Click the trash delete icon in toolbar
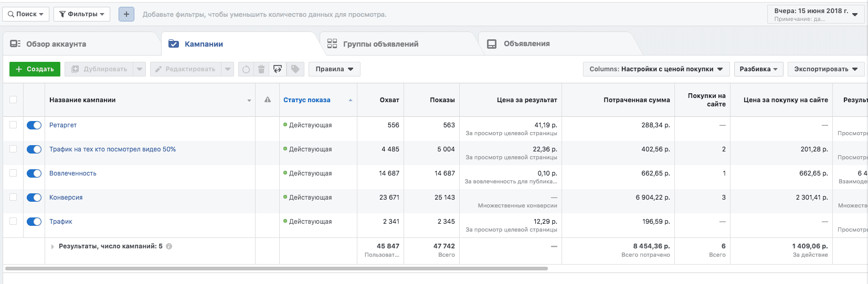Viewport: 868px width, 284px height. tap(261, 69)
